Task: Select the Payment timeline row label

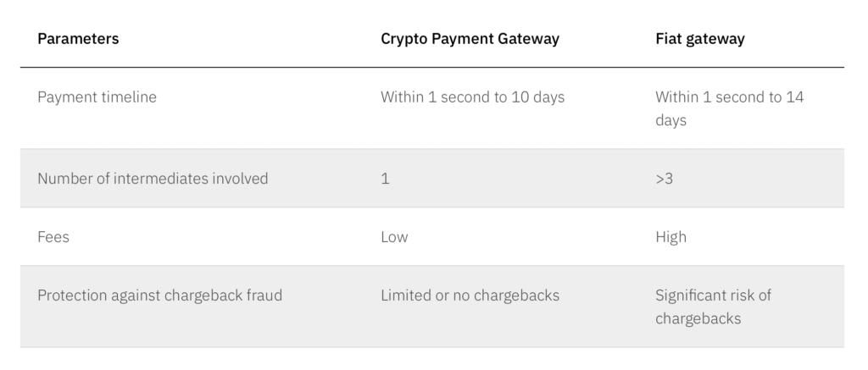Action: [97, 97]
